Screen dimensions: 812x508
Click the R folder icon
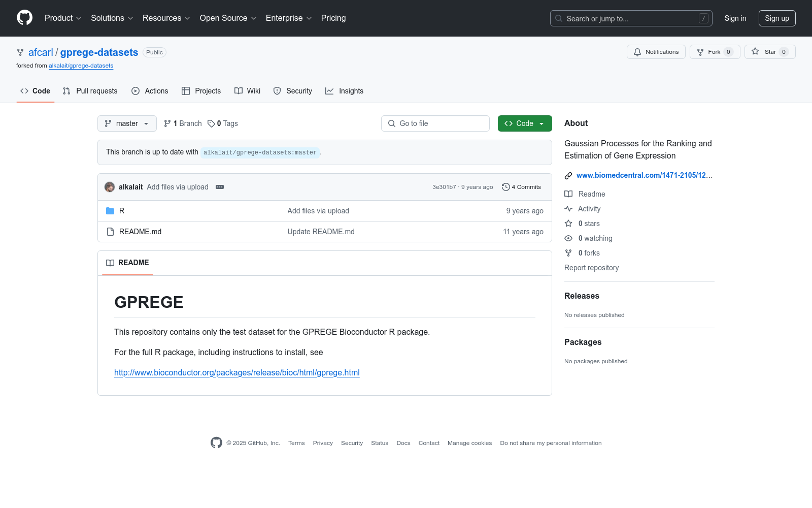coord(110,211)
